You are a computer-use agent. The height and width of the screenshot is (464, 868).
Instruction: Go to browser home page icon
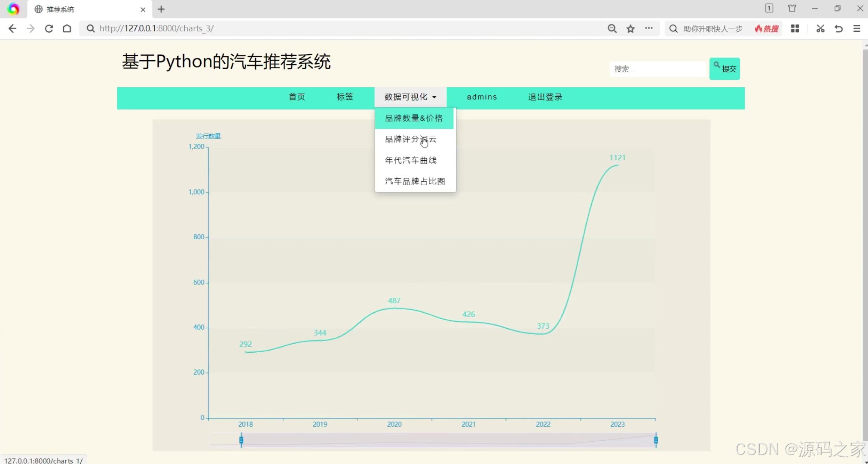tap(67, 28)
